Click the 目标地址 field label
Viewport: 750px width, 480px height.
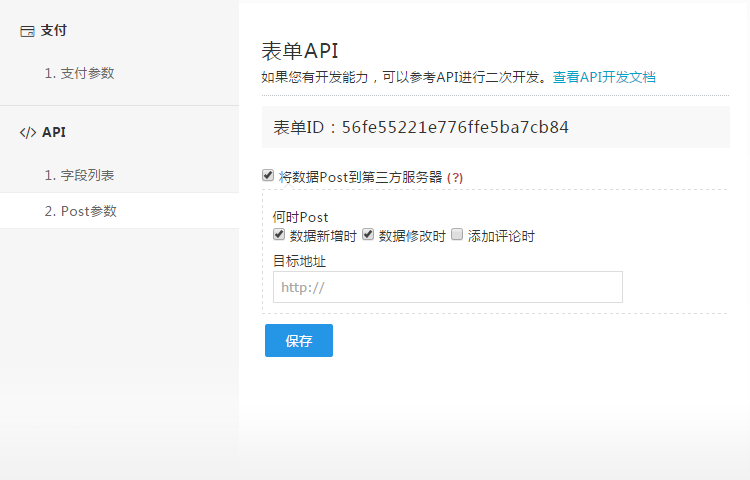[299, 261]
